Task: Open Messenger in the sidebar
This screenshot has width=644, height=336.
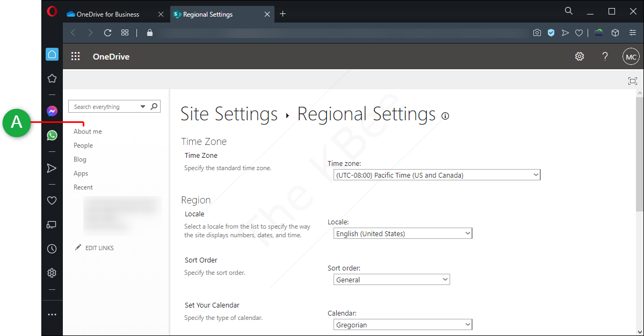Action: [x=52, y=111]
